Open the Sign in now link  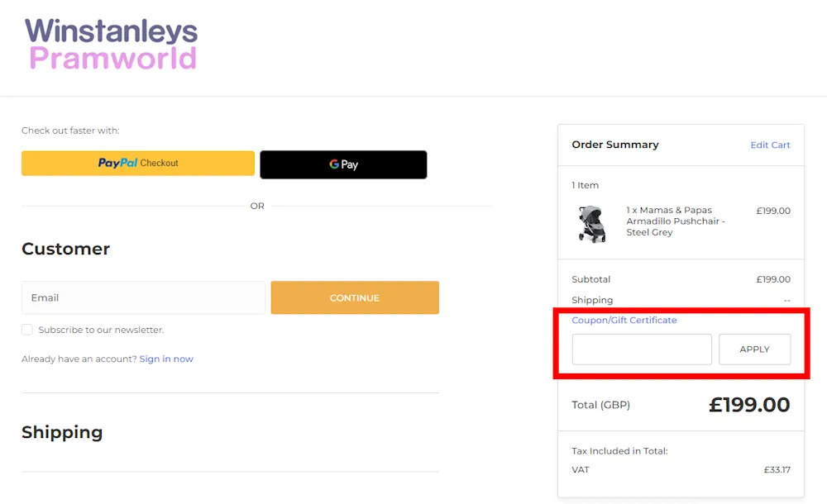point(166,359)
